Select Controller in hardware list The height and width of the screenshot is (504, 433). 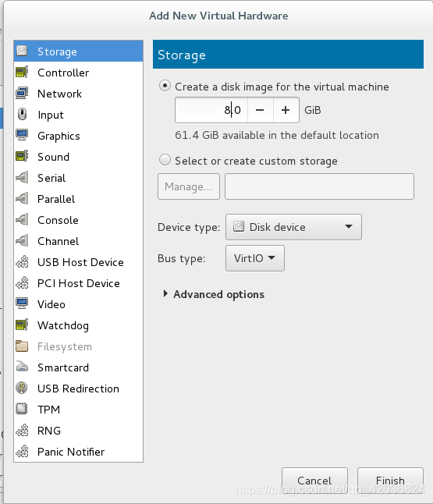tap(79, 72)
